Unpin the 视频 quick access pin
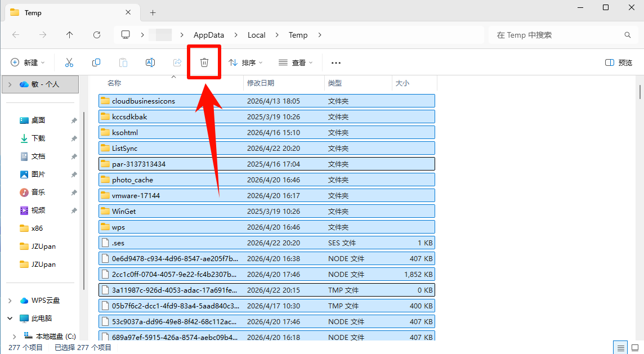The image size is (644, 354). click(x=74, y=210)
